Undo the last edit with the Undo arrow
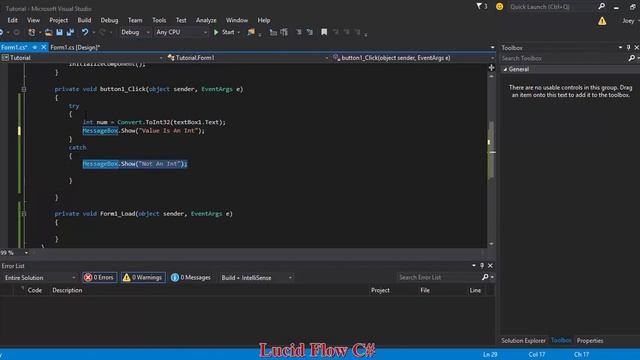The image size is (640, 360). (x=84, y=32)
